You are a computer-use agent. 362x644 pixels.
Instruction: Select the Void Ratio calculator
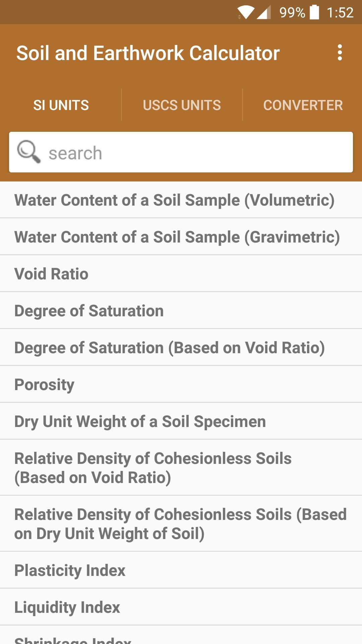(181, 274)
